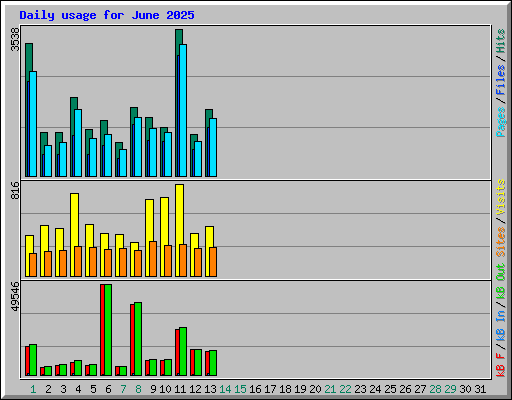Click the cyan pages bar for day 8
The width and height of the screenshot is (512, 400).
coord(138,147)
